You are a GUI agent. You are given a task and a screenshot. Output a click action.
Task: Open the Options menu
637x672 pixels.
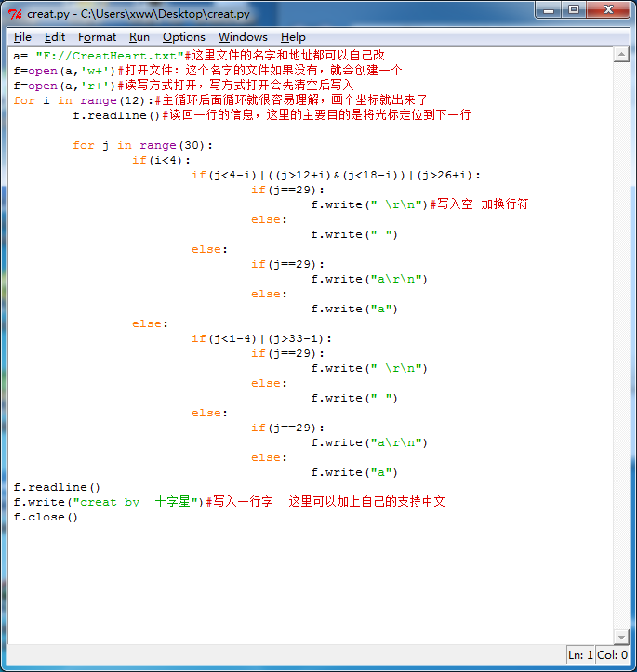pyautogui.click(x=183, y=37)
